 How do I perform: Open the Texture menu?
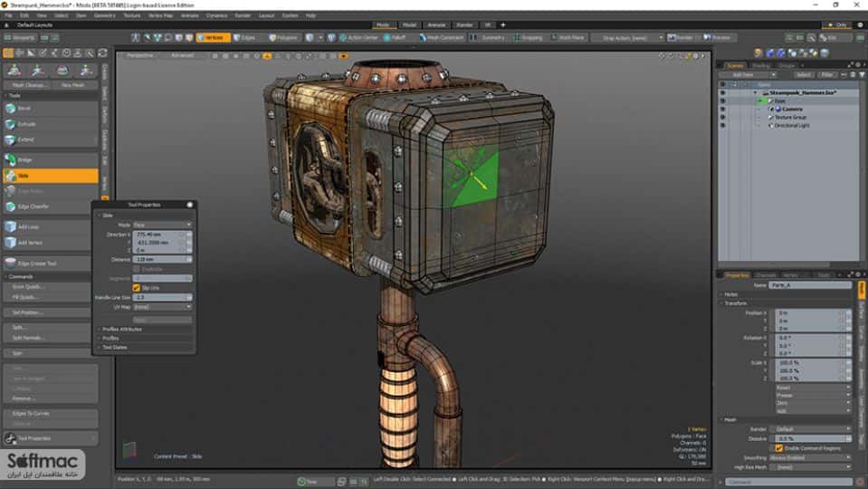132,15
